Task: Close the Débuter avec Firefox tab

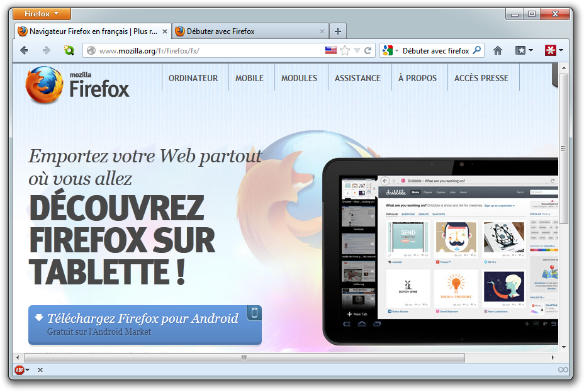Action: coord(322,31)
